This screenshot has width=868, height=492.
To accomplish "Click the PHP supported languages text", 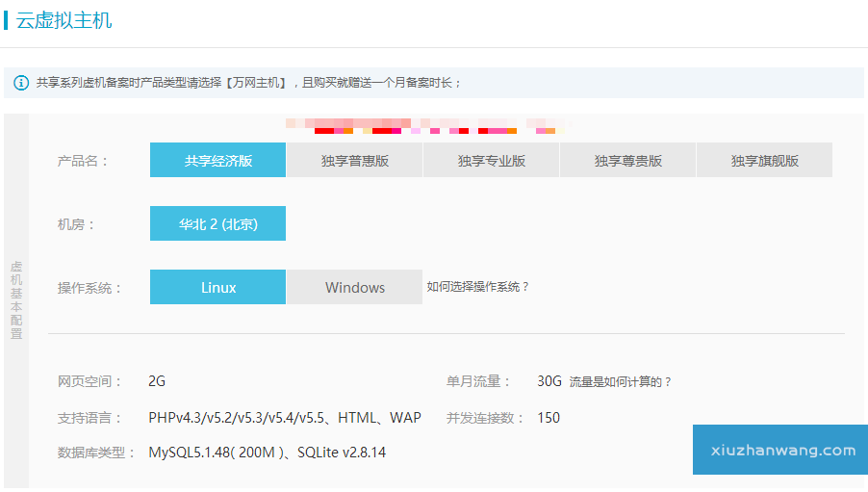I will [284, 418].
